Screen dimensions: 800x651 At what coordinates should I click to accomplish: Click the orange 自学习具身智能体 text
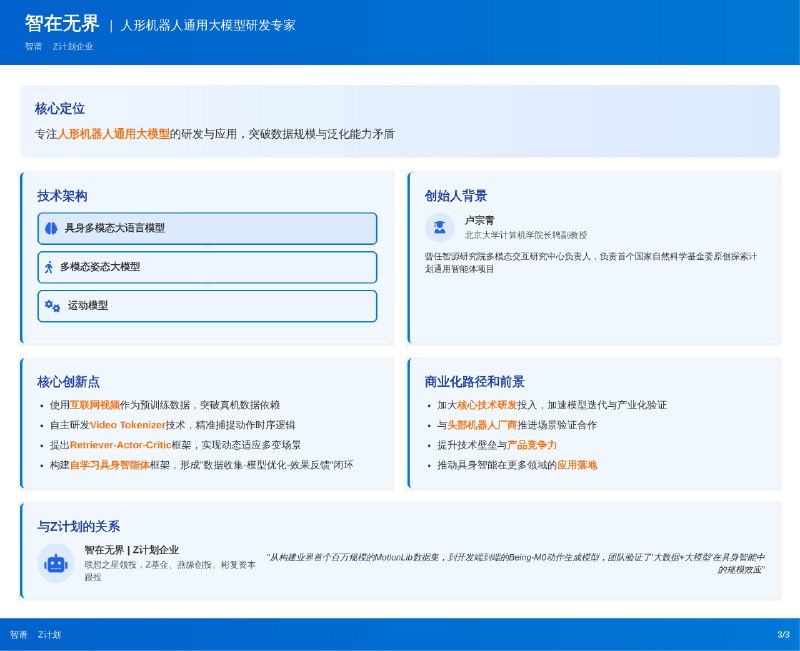(x=110, y=465)
